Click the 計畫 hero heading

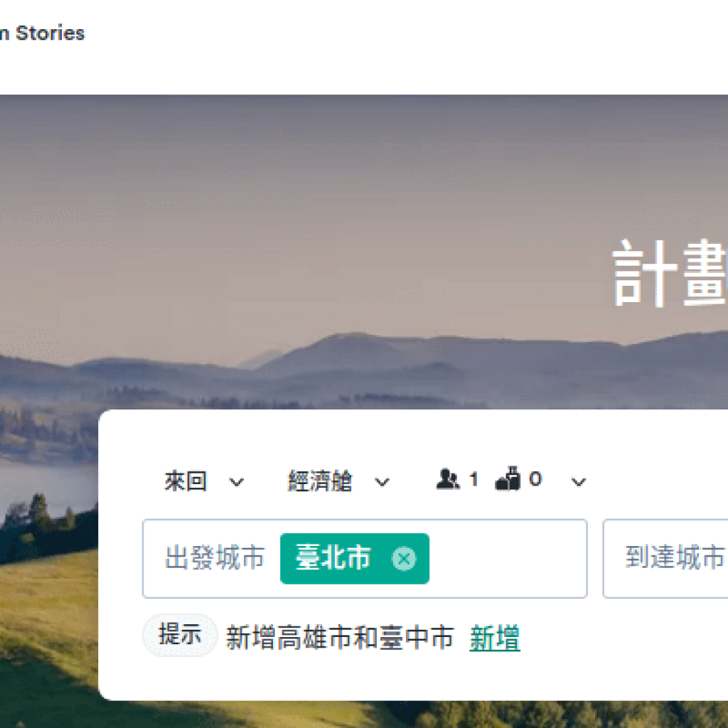pyautogui.click(x=670, y=273)
